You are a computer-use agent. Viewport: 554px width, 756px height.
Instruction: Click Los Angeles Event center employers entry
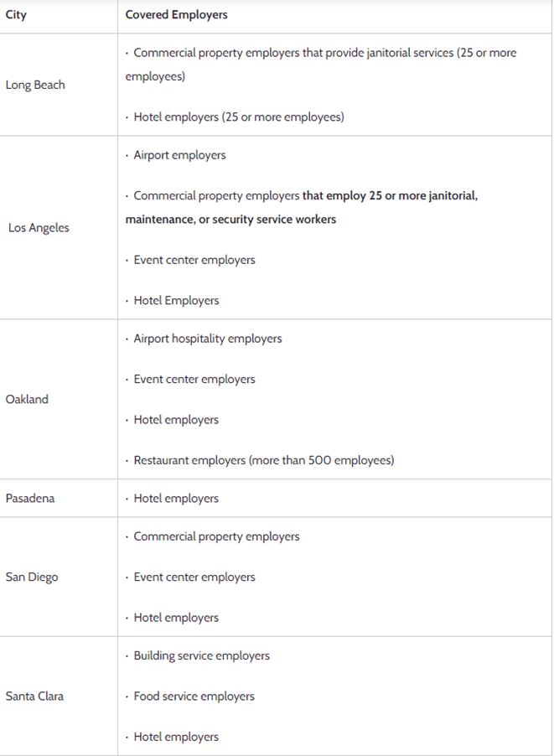point(194,260)
